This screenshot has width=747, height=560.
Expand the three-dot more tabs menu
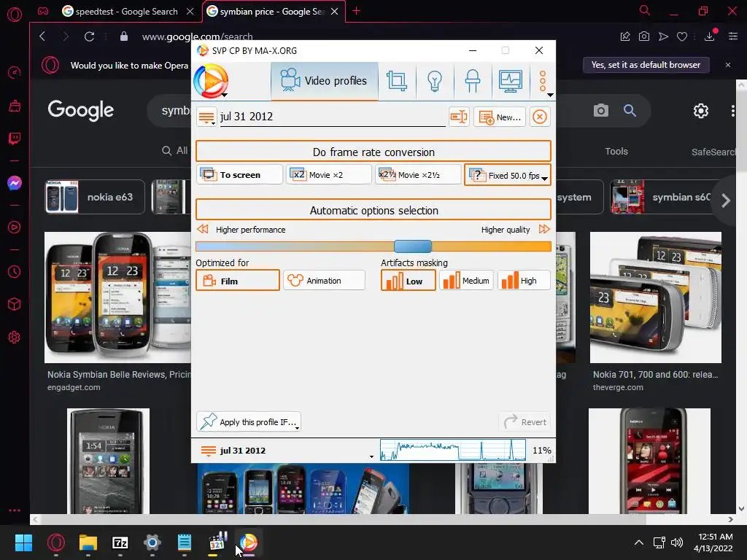click(x=543, y=82)
